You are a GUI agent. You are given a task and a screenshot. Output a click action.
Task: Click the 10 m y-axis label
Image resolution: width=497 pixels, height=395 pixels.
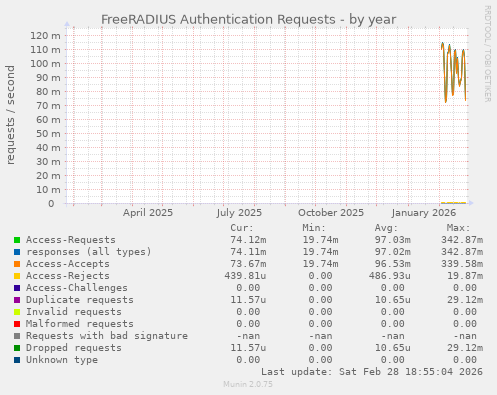pyautogui.click(x=48, y=189)
